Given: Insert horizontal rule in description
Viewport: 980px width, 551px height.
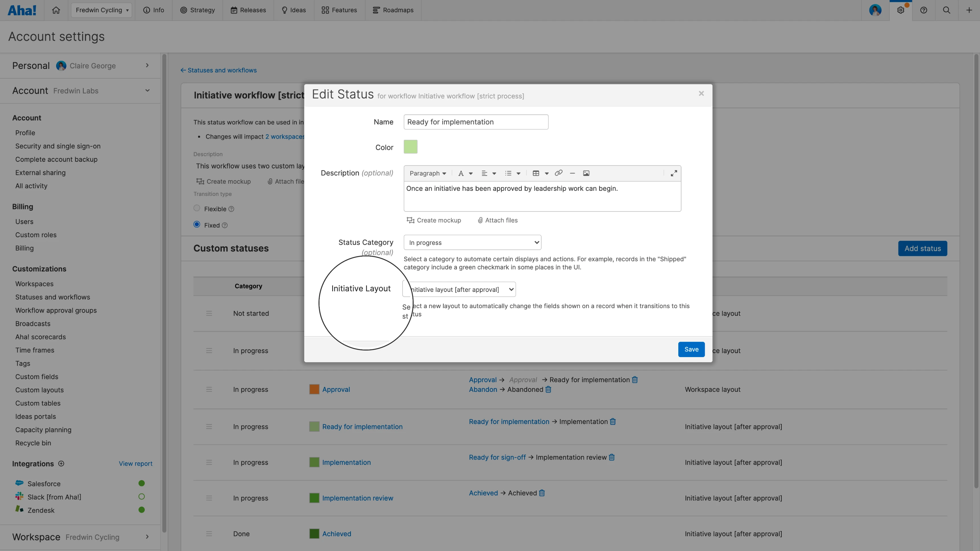Looking at the screenshot, I should pos(572,173).
